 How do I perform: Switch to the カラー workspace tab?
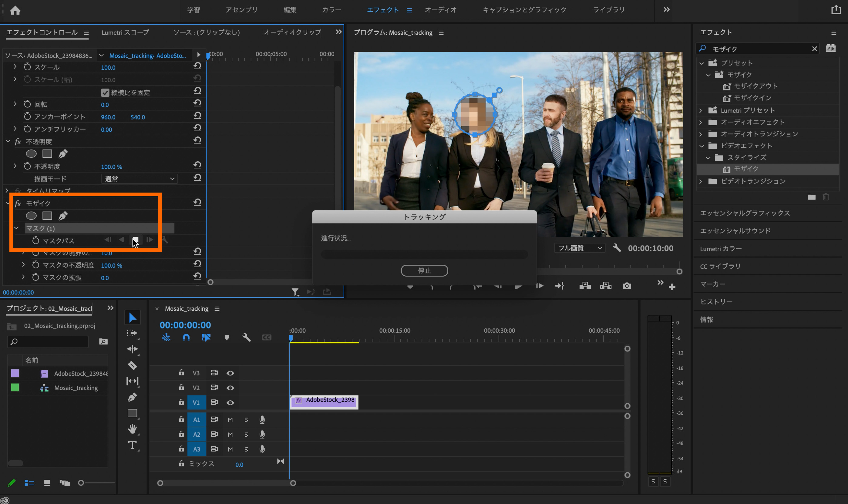click(x=331, y=10)
